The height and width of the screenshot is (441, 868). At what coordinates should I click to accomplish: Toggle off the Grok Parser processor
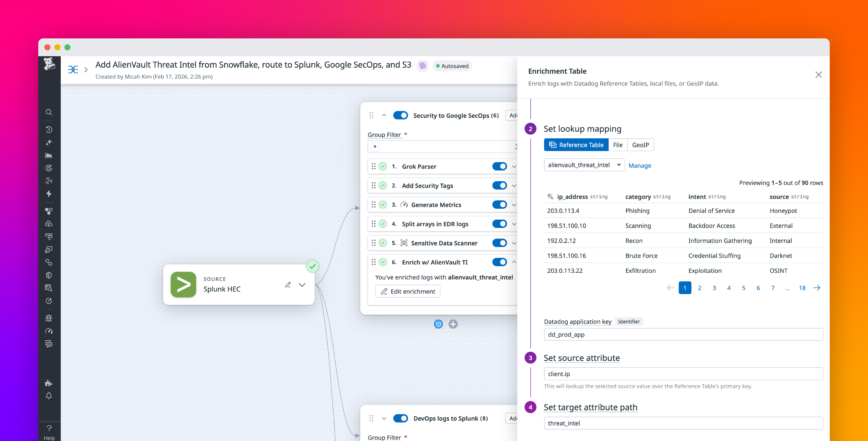pyautogui.click(x=499, y=166)
